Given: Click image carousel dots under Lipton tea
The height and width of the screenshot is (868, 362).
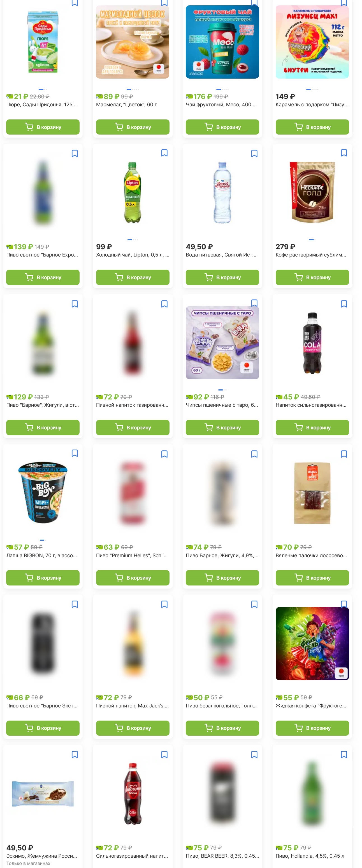Looking at the screenshot, I should pyautogui.click(x=133, y=239).
